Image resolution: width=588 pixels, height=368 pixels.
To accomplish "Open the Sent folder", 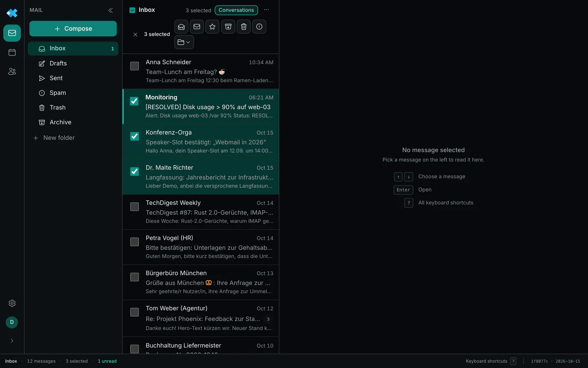I will [x=73, y=78].
